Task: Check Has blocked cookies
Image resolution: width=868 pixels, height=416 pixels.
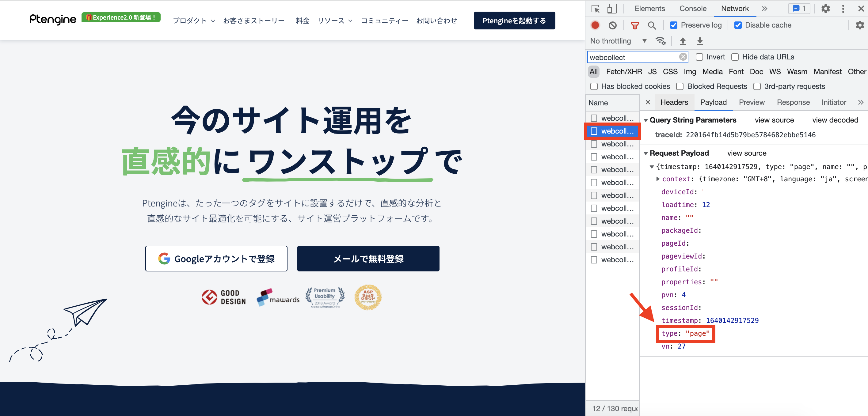Action: [594, 87]
